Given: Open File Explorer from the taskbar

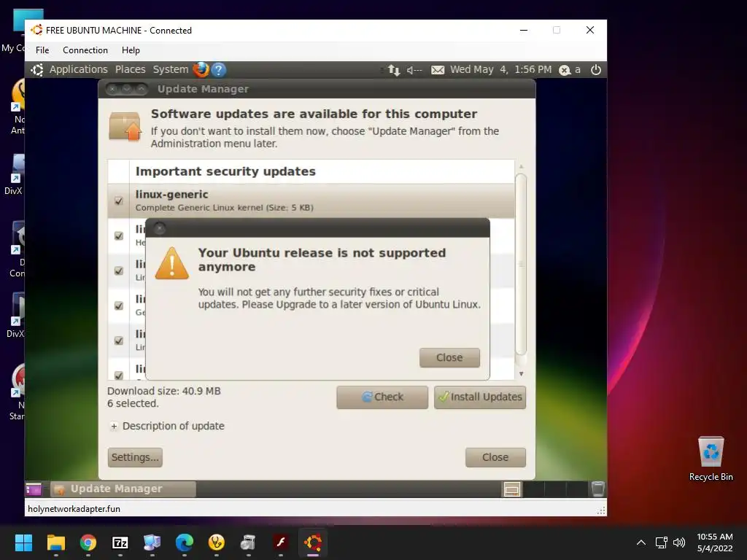Looking at the screenshot, I should (x=55, y=542).
